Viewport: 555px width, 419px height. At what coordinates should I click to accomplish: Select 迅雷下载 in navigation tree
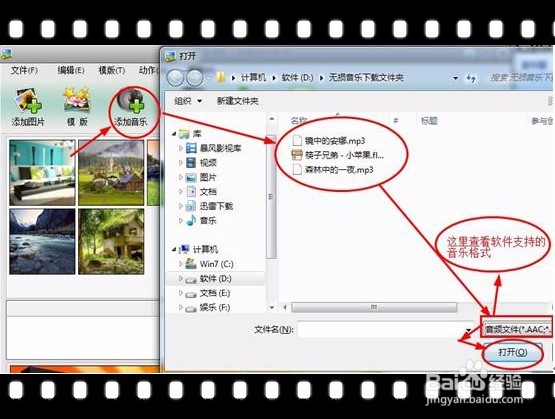pos(216,206)
